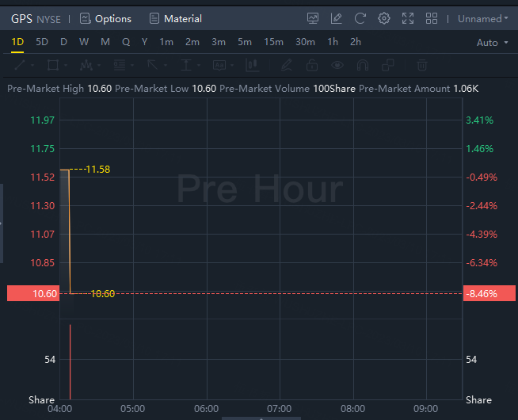
Task: Click the overlapping squares copy drawing icon
Action: pos(388,65)
